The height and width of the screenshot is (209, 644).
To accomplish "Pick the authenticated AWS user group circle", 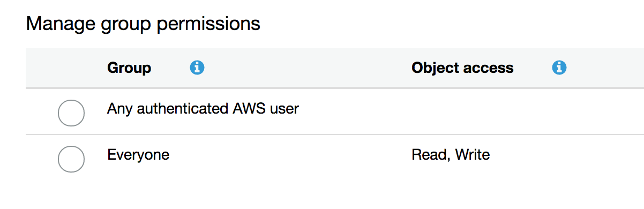I will (71, 113).
